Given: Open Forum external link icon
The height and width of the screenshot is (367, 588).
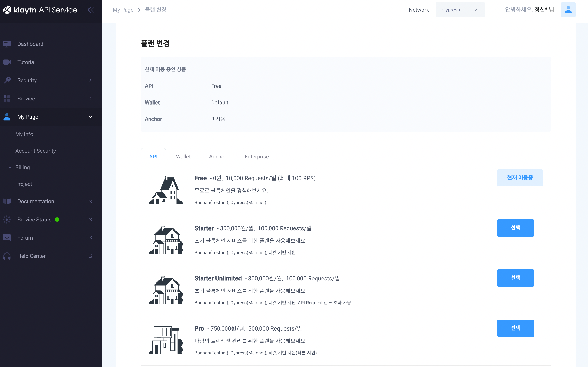Looking at the screenshot, I should 90,238.
